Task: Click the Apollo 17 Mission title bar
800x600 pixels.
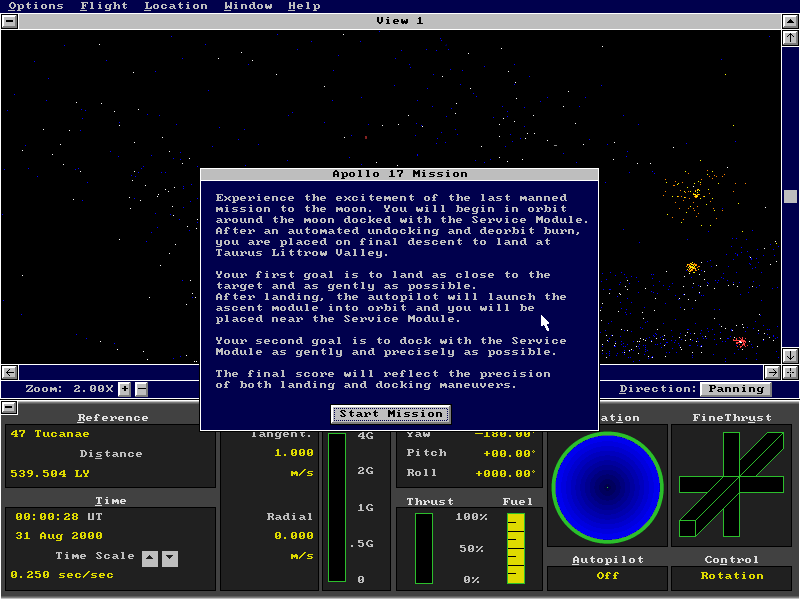Action: 399,174
